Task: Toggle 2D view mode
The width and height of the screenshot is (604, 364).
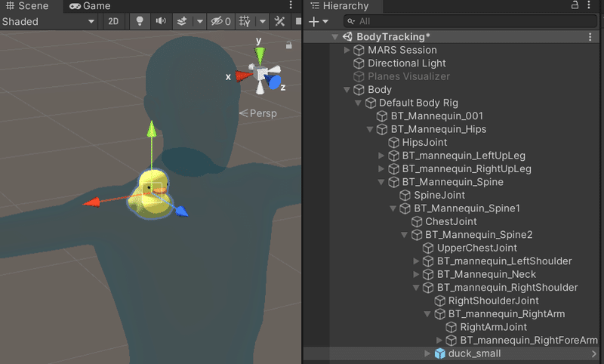Action: [x=113, y=22]
